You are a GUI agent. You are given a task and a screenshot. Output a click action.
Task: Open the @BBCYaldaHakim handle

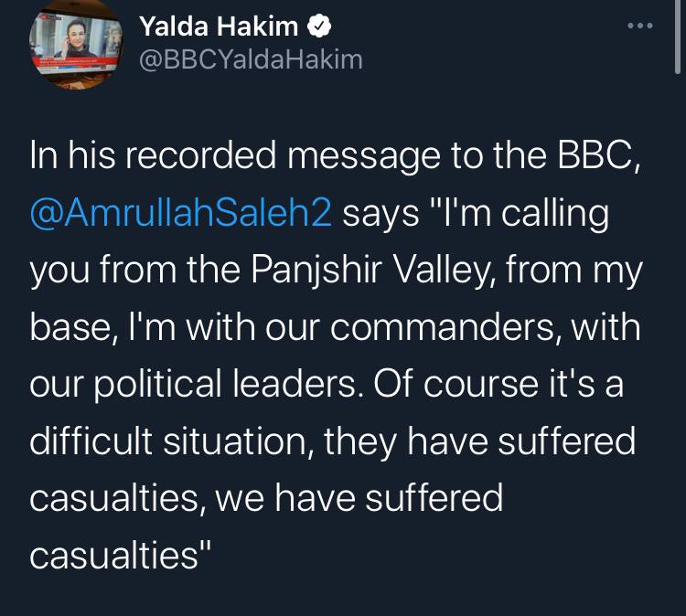coord(251,59)
